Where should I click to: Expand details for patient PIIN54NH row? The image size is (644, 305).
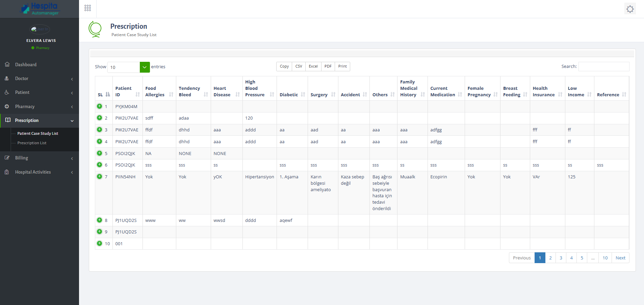click(x=99, y=176)
